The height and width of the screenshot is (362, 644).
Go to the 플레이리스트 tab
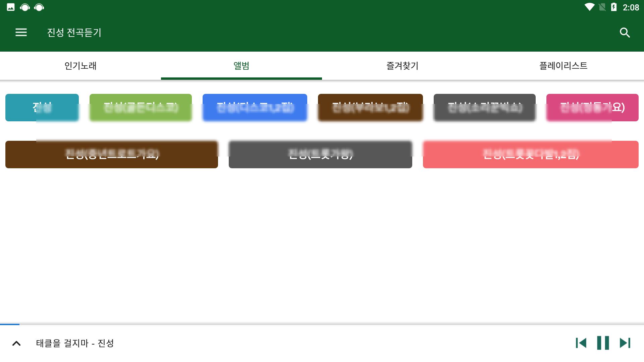click(x=563, y=66)
